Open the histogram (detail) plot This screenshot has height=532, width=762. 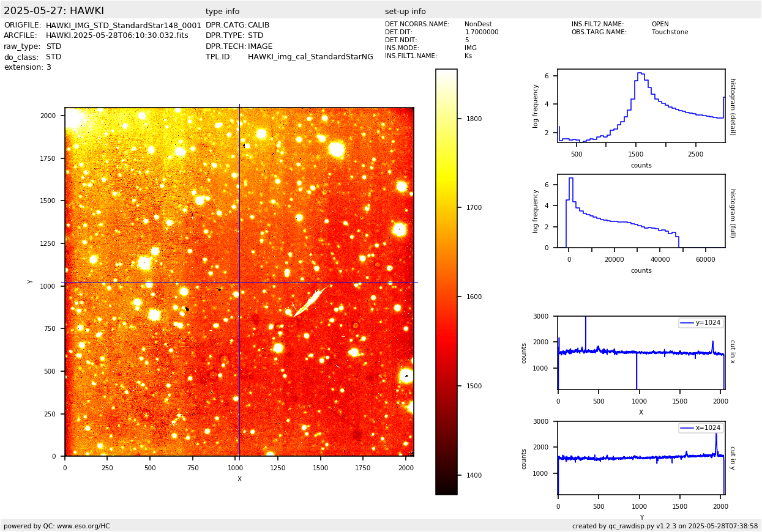(x=641, y=106)
